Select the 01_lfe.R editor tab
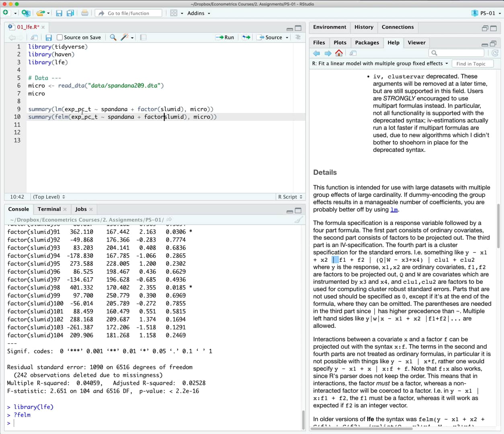 point(28,27)
